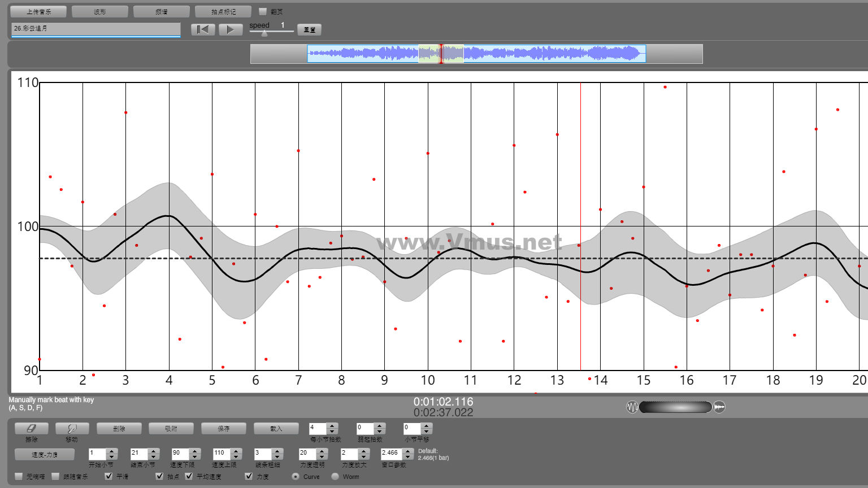Viewport: 868px width, 488px height.
Task: Switch to the 频谱 view
Action: click(162, 11)
